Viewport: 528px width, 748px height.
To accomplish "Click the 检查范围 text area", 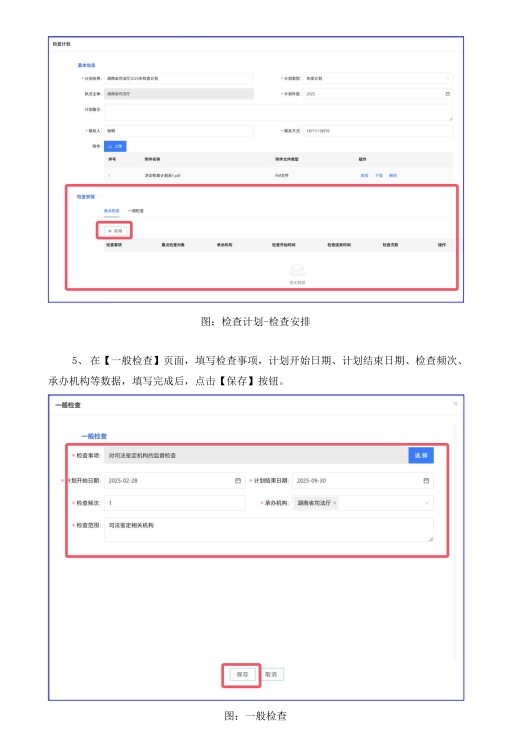I will pyautogui.click(x=269, y=530).
